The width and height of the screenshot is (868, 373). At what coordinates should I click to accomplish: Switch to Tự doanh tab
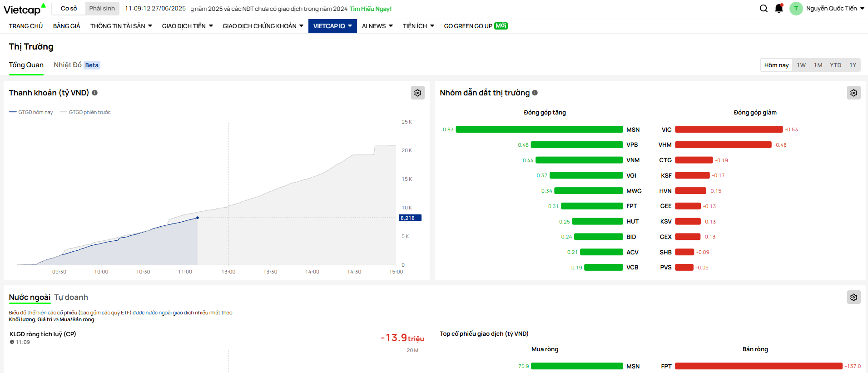(71, 297)
